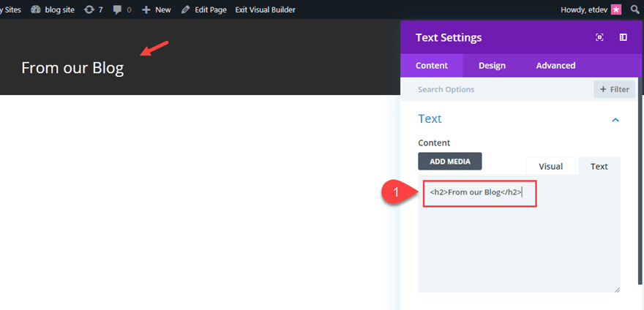Switch editor to Text tab
Viewport: 644px width, 310px height.
[x=599, y=166]
